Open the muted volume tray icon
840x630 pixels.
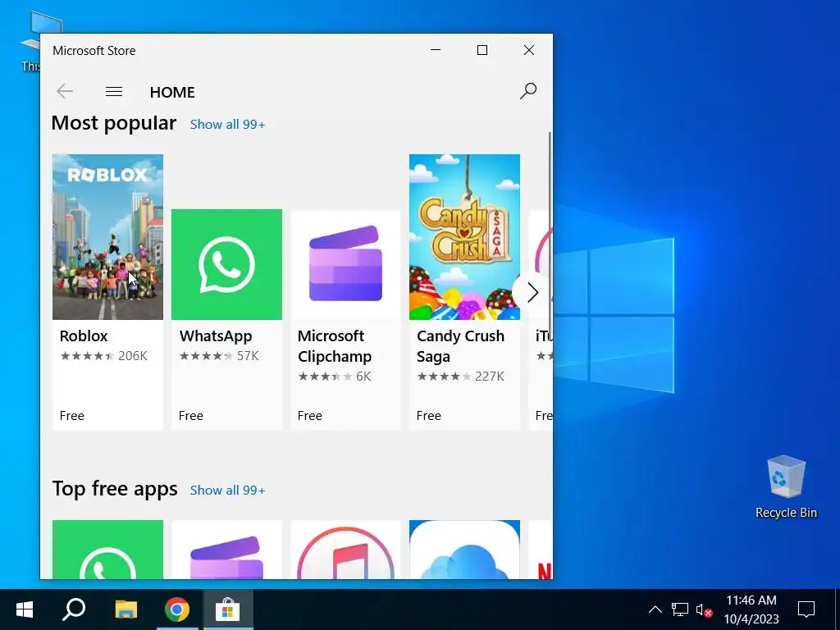pos(704,609)
